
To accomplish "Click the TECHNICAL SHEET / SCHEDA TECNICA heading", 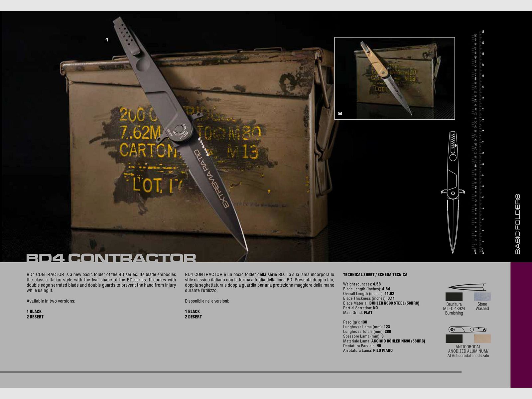I will (375, 275).
